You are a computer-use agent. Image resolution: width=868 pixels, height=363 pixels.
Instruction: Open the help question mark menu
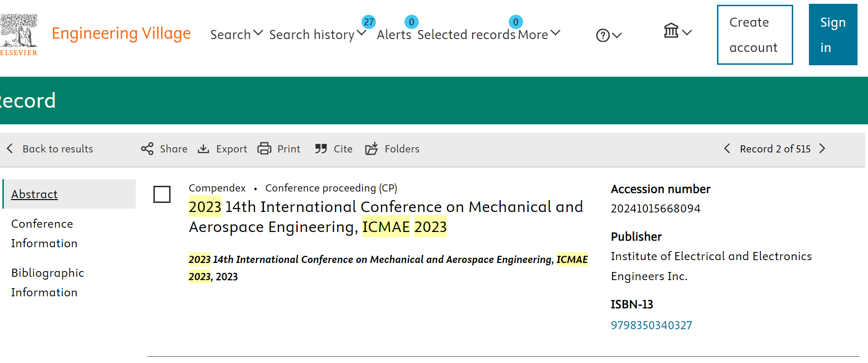point(608,35)
